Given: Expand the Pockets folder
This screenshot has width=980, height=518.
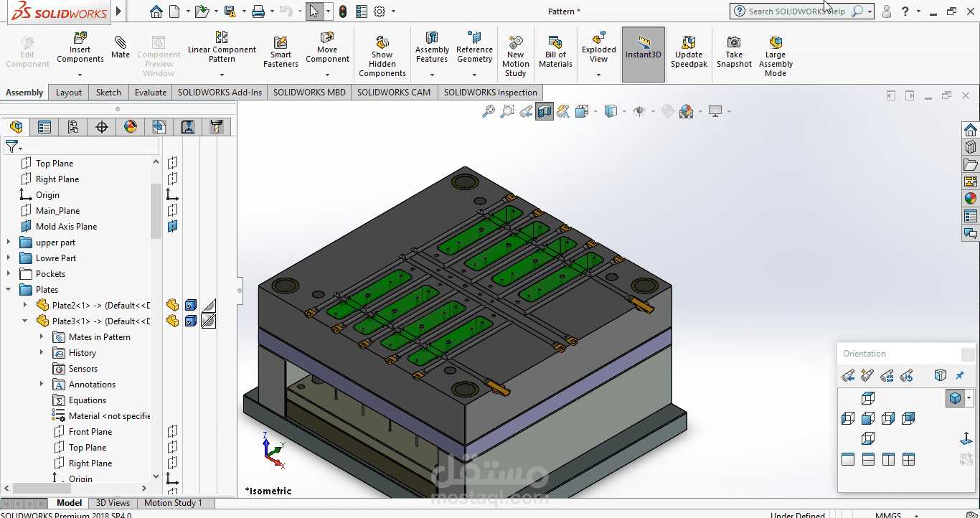Looking at the screenshot, I should tap(9, 274).
